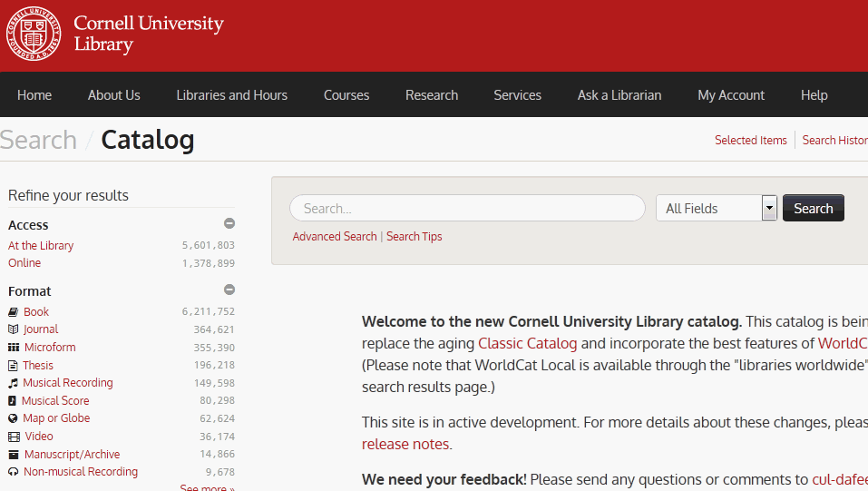
Task: Open the Home menu item
Action: [34, 95]
